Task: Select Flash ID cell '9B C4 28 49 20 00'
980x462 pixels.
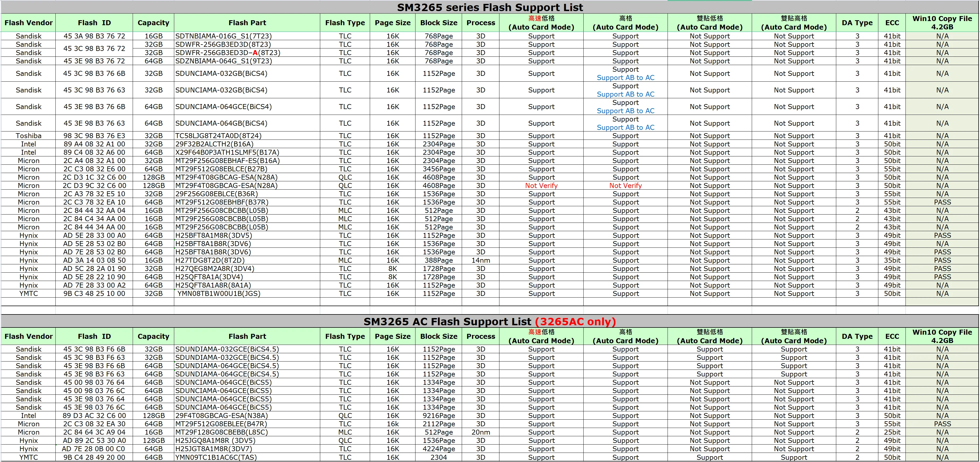Action: point(94,458)
